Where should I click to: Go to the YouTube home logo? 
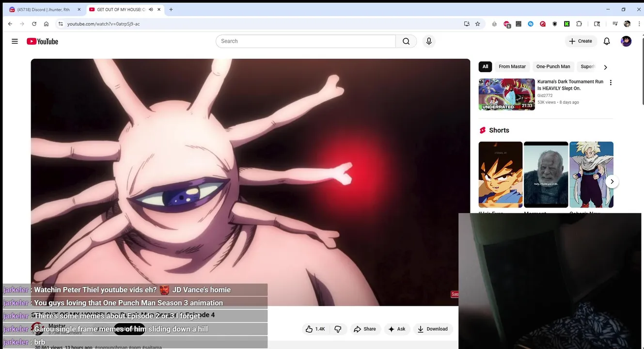[42, 42]
